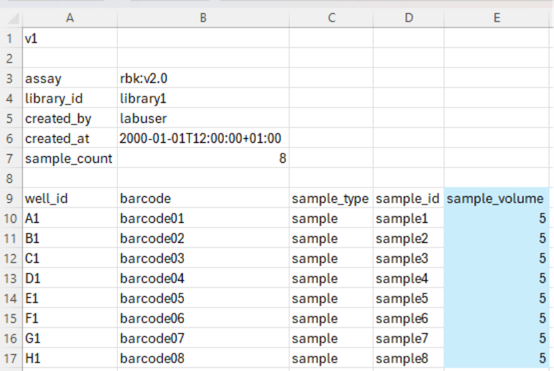Select sample7 cell

pyautogui.click(x=408, y=338)
